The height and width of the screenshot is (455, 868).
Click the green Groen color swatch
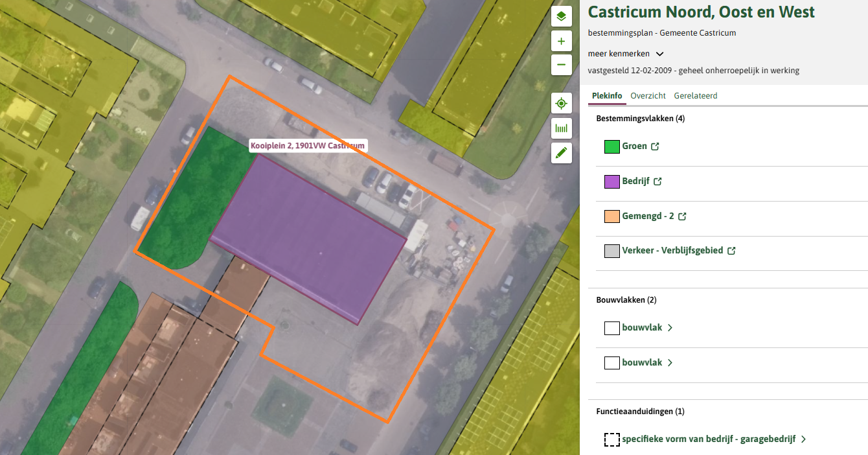pos(612,147)
